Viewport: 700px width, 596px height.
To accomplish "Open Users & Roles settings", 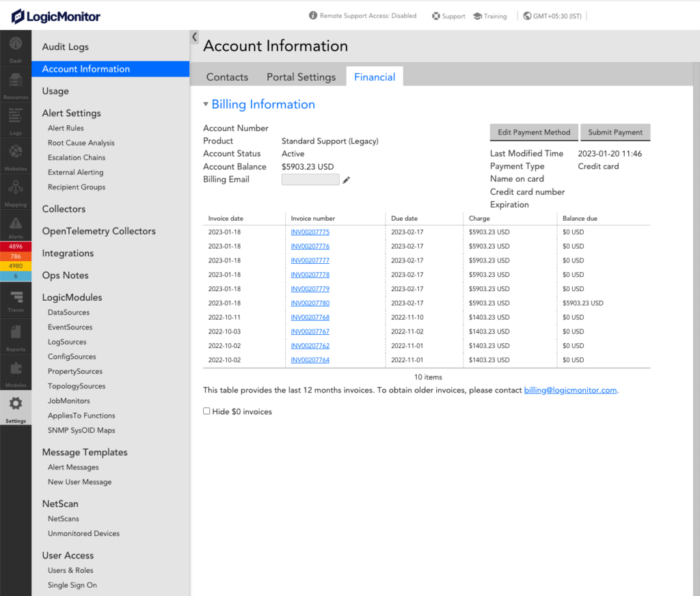I will (x=70, y=571).
